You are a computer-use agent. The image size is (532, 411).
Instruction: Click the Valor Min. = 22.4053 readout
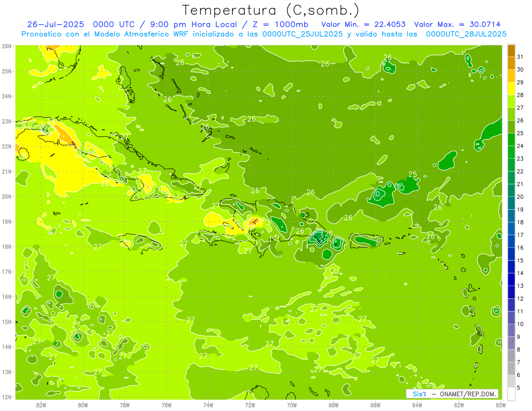(x=364, y=24)
